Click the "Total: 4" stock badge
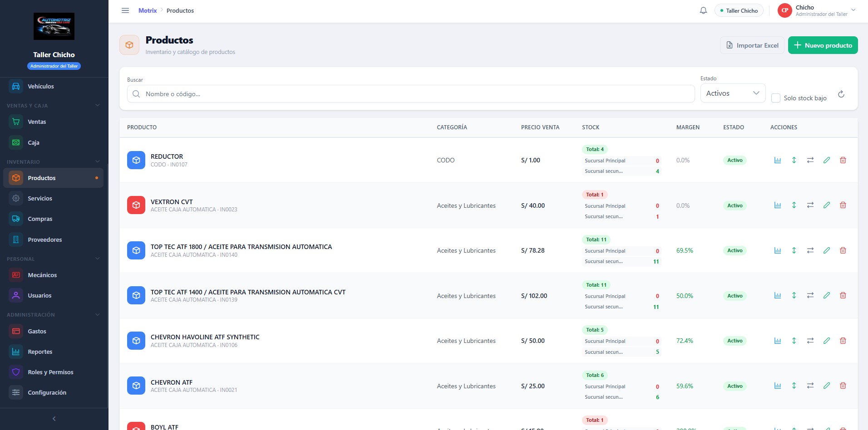The width and height of the screenshot is (868, 430). [x=595, y=149]
